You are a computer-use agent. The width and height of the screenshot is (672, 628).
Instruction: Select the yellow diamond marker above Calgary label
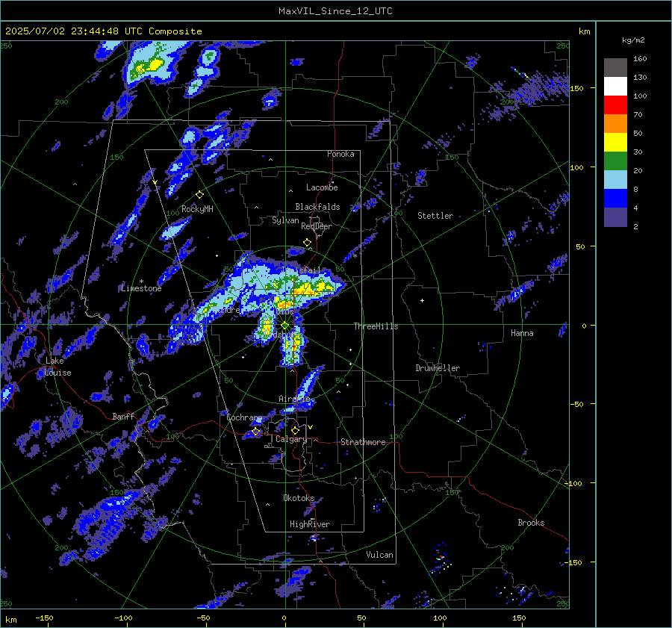(x=295, y=430)
